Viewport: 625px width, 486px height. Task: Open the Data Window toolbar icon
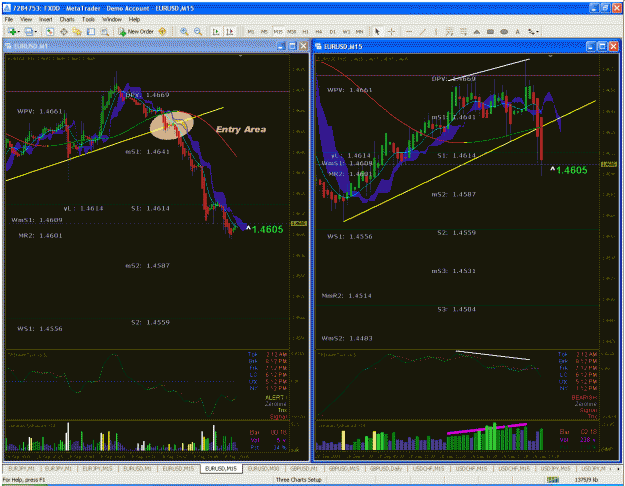click(63, 31)
